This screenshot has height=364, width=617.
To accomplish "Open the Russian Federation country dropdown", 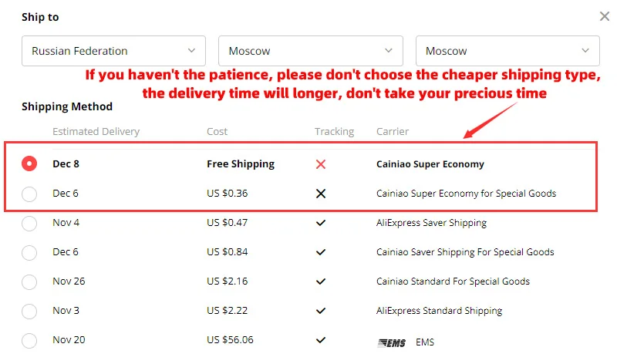I will [x=113, y=51].
